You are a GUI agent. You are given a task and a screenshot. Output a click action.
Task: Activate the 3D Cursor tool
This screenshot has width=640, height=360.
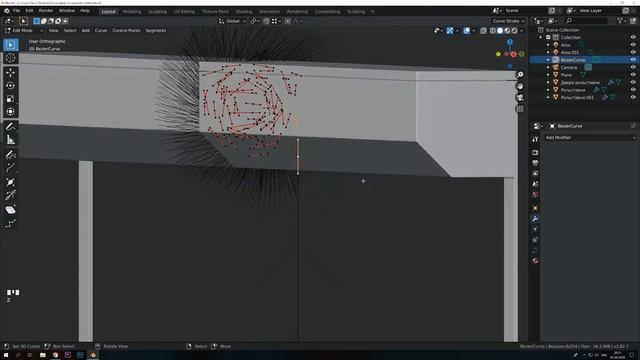(11, 58)
